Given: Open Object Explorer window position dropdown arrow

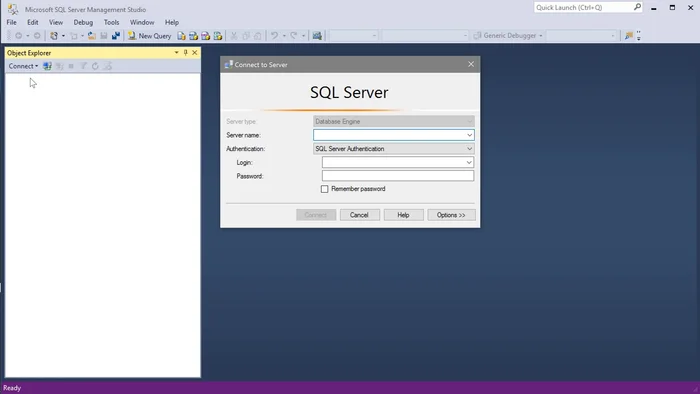Looking at the screenshot, I should [x=176, y=53].
